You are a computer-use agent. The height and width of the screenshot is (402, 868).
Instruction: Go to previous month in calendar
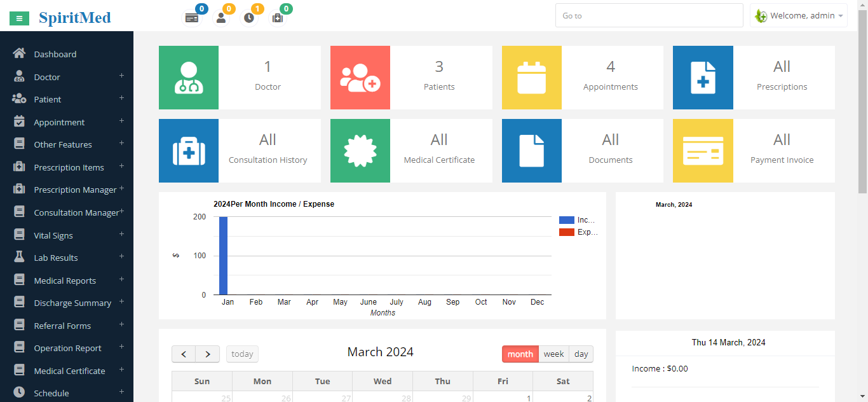click(x=184, y=354)
